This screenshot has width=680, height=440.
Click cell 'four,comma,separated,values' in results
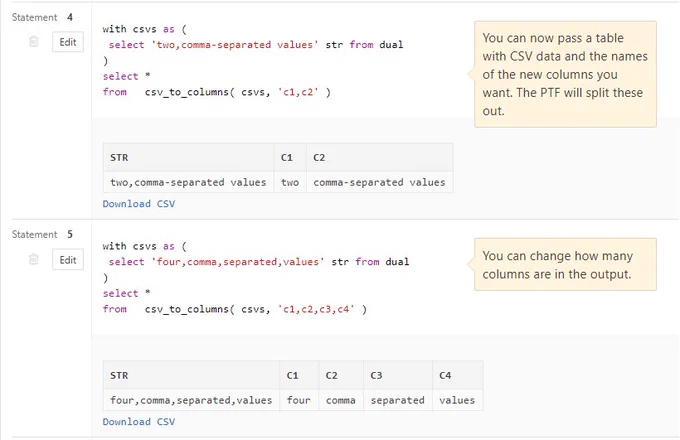[x=191, y=400]
